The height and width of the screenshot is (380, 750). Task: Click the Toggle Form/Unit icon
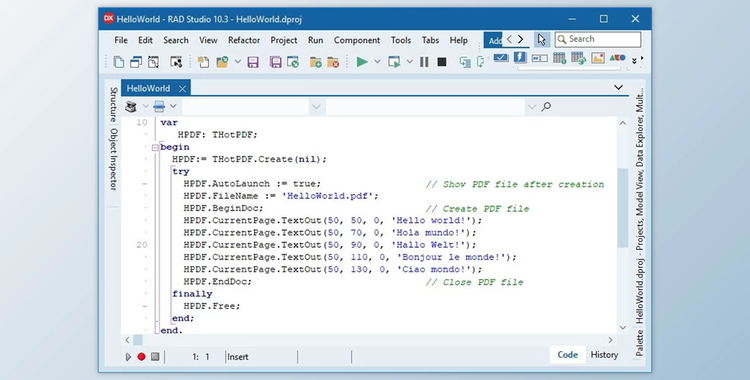pos(176,62)
